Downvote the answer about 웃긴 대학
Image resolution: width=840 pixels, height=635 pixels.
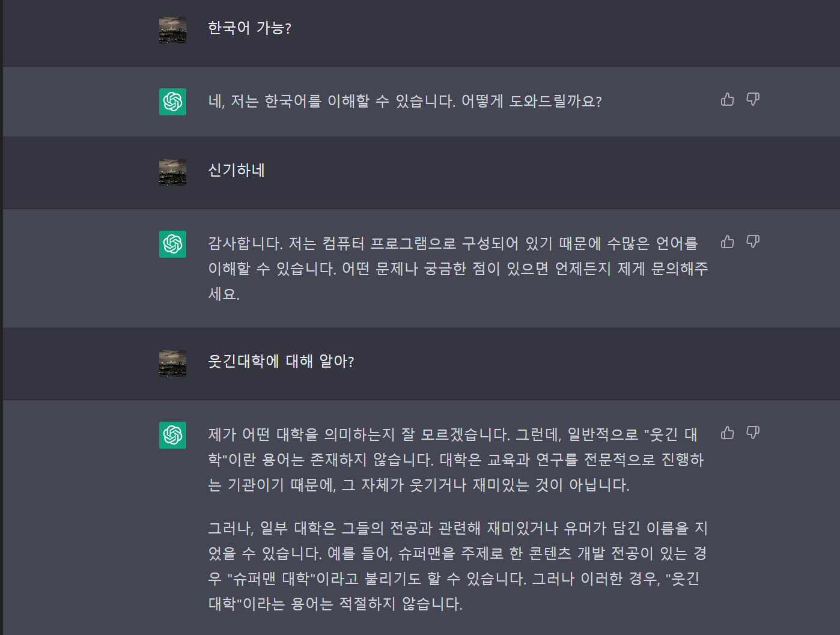(753, 433)
